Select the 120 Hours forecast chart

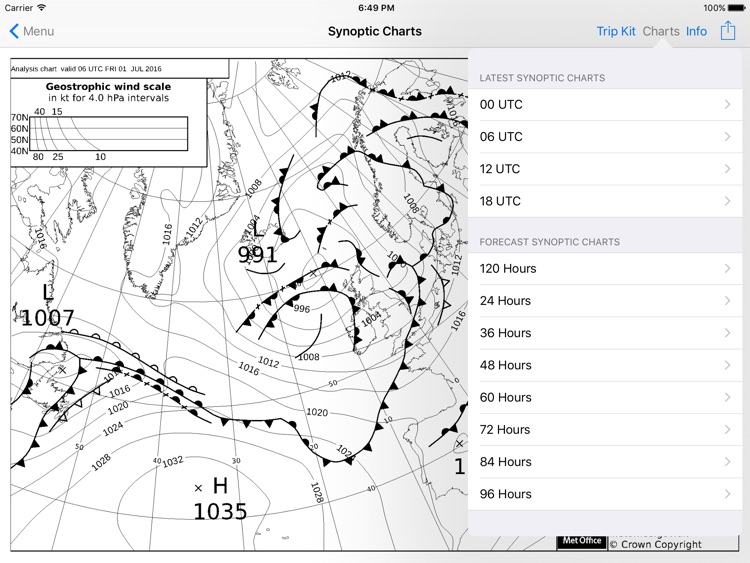point(605,268)
